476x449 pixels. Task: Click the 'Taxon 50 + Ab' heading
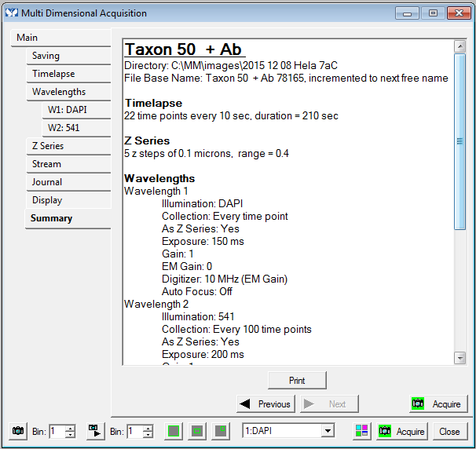coord(183,49)
